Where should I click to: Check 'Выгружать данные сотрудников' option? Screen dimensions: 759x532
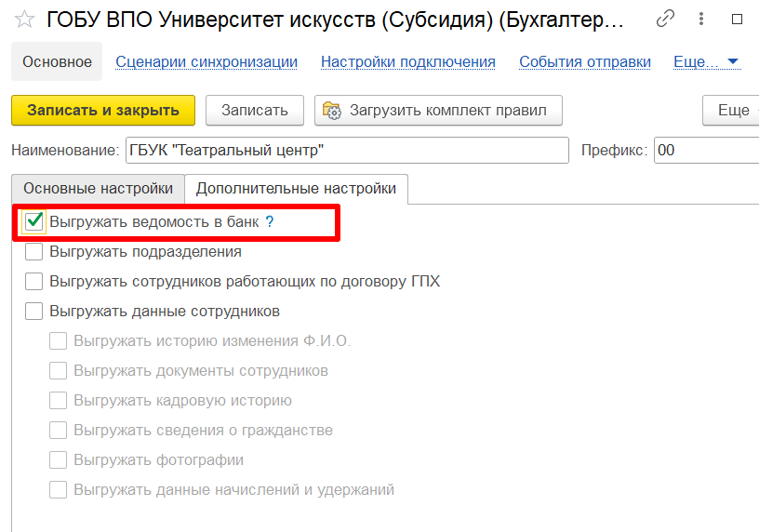(x=34, y=311)
